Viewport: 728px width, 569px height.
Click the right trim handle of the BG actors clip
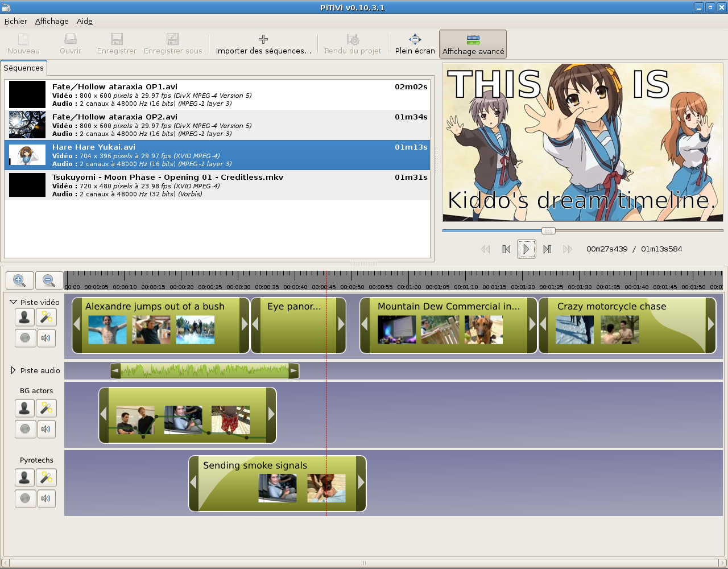(271, 415)
